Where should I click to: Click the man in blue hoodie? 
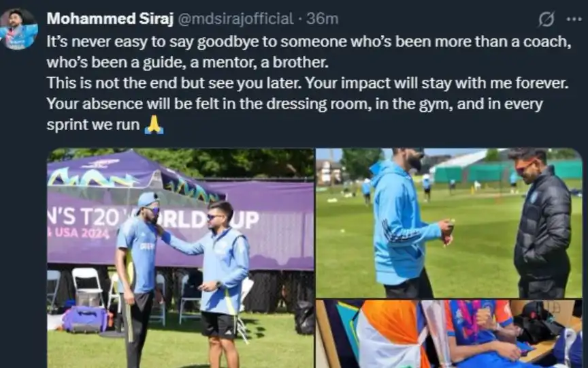pos(407,224)
